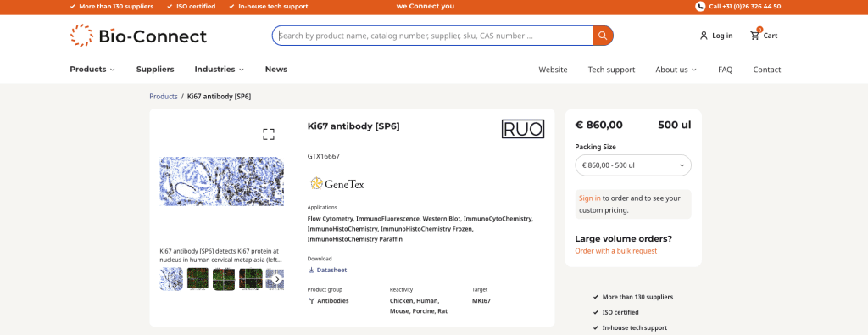Click the phone icon in top bar

point(699,7)
